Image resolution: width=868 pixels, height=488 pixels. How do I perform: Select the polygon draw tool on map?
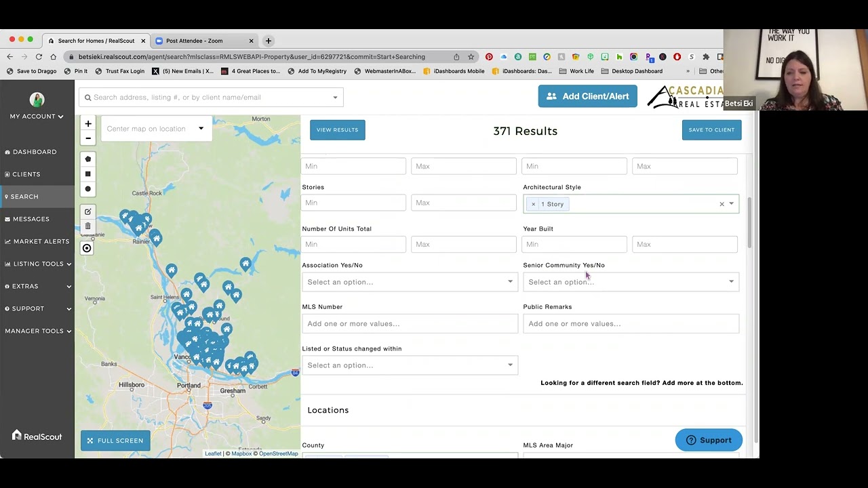[x=87, y=159]
